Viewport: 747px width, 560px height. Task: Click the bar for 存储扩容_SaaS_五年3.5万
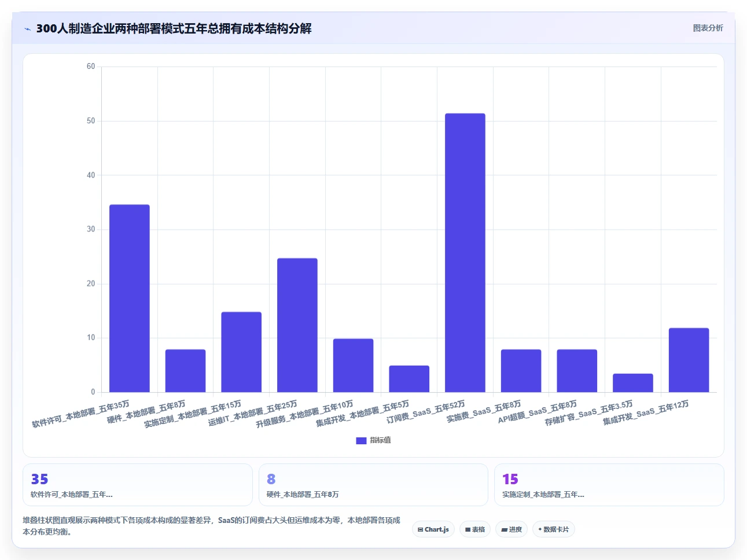pyautogui.click(x=633, y=383)
